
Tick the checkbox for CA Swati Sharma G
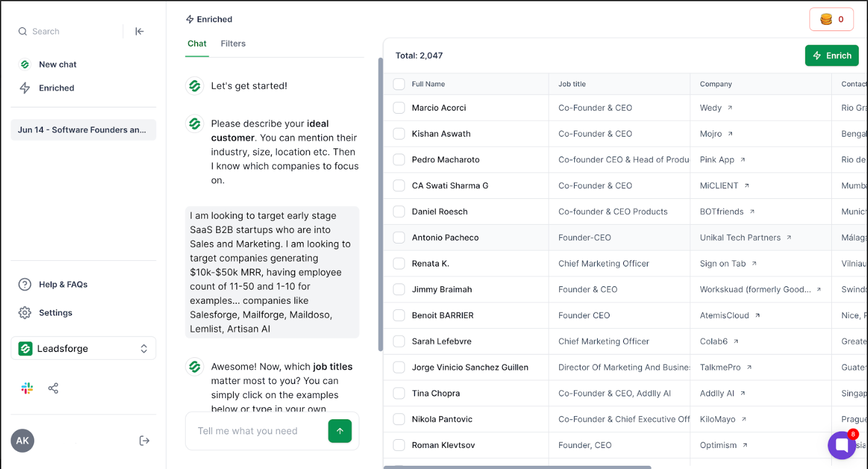399,186
